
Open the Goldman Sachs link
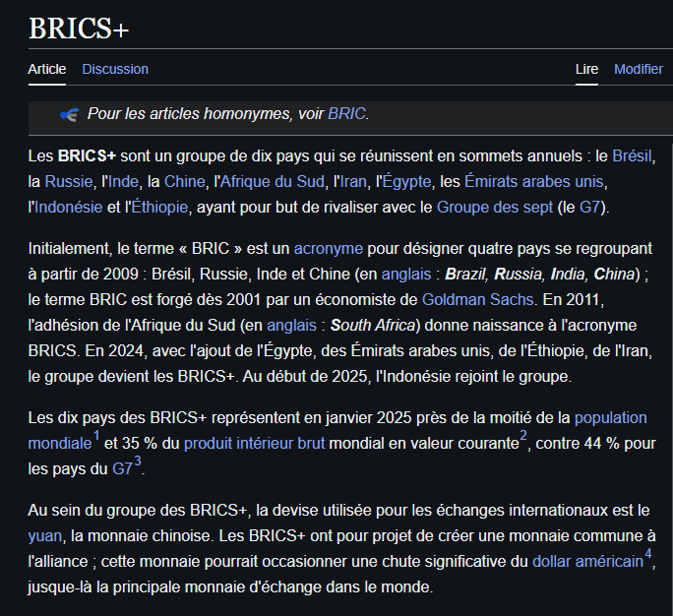pos(477,299)
